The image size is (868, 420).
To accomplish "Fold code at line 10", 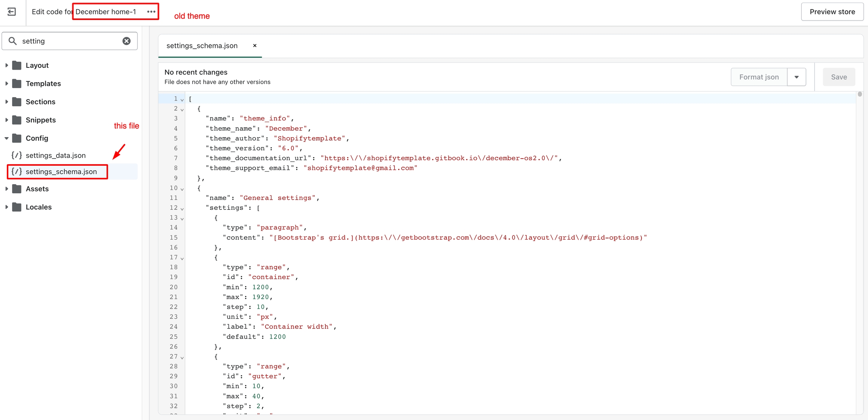I will coord(182,189).
